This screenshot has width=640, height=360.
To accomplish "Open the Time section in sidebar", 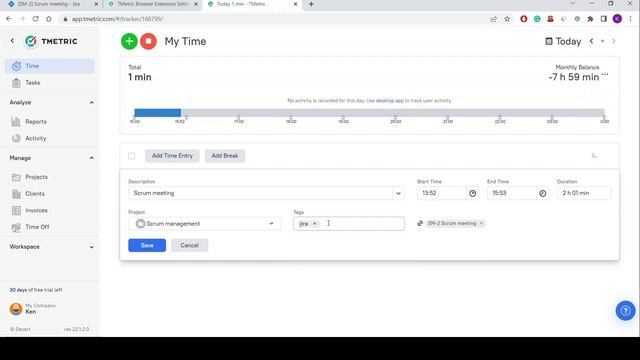I will click(x=49, y=66).
